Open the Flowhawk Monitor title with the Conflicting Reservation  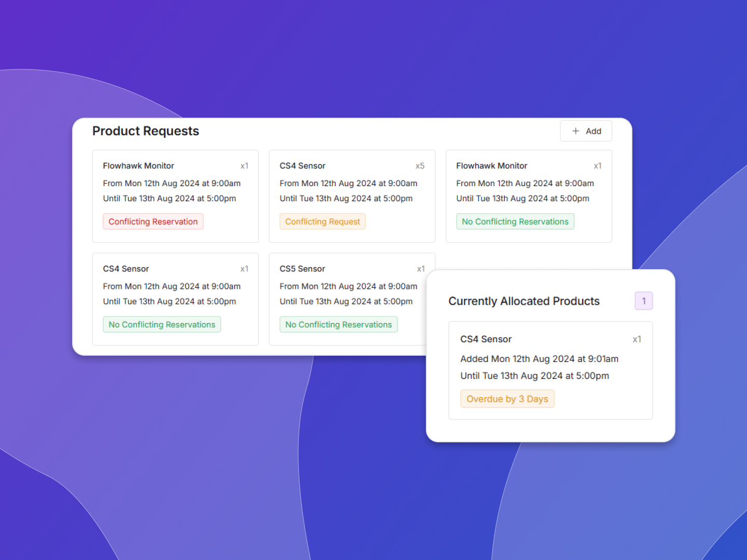pos(139,166)
